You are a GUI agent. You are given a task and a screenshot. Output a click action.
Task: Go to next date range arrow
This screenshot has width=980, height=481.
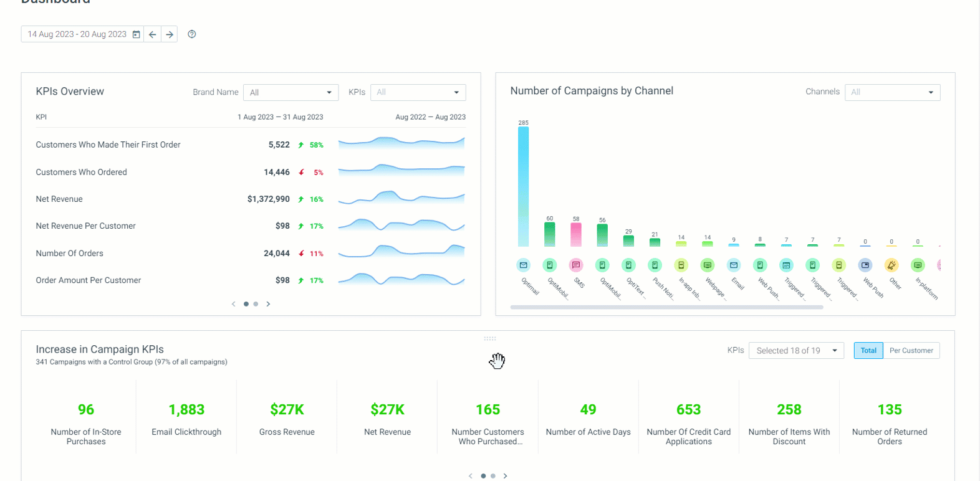pyautogui.click(x=169, y=34)
